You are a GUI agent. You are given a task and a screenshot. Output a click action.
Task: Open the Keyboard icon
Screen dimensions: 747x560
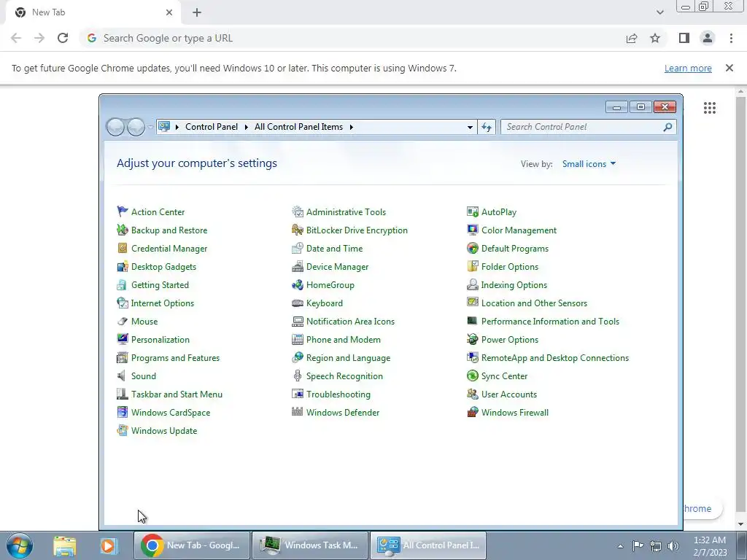click(x=298, y=303)
